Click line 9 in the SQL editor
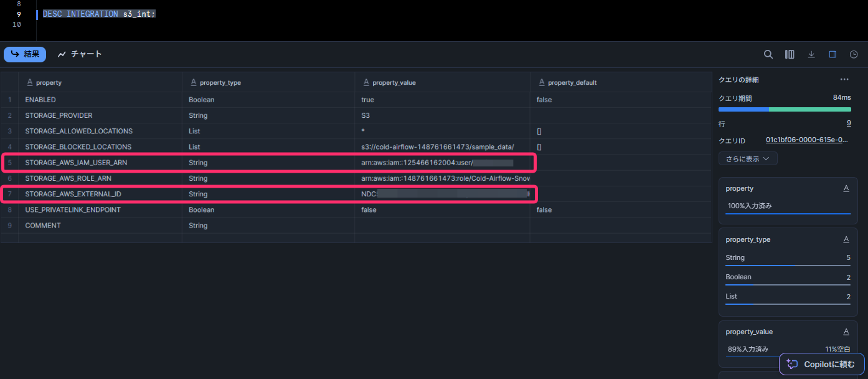 [x=99, y=14]
